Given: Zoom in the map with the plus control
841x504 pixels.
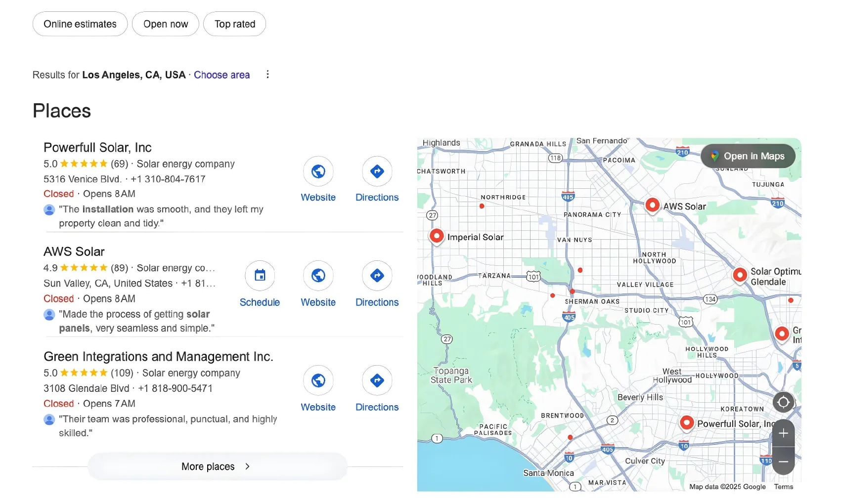Looking at the screenshot, I should coord(783,433).
